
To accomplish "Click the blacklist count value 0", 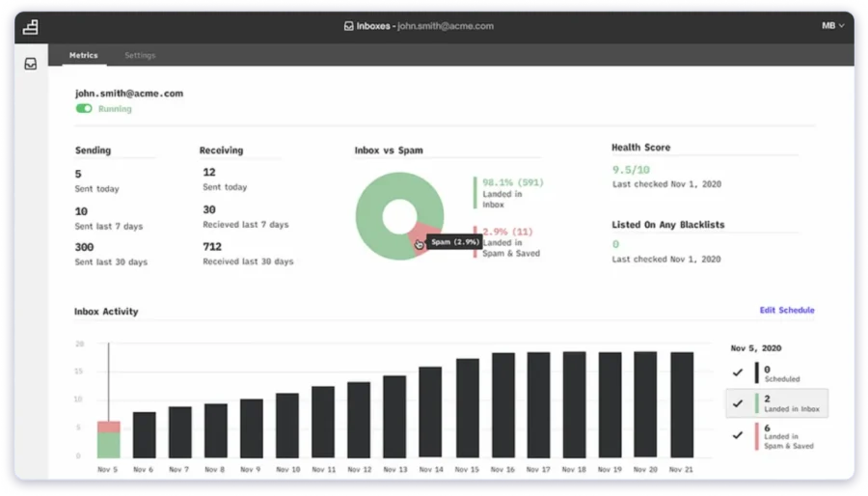I will click(x=614, y=245).
